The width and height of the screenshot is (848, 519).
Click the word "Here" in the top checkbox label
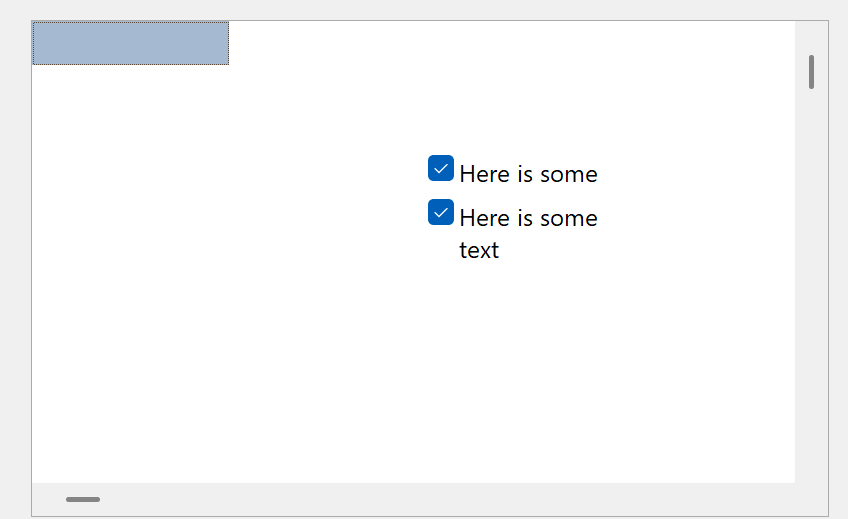point(484,174)
